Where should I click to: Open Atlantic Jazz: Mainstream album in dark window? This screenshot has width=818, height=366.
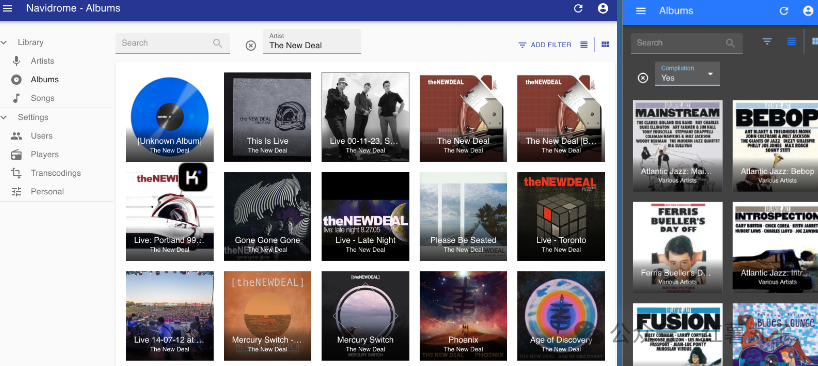(x=678, y=146)
